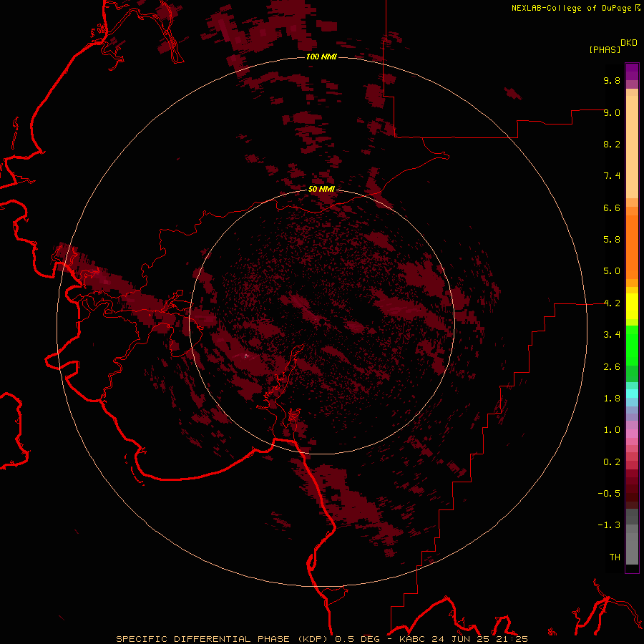
Task: Select the 0.2 scale value
Action: pyautogui.click(x=612, y=462)
